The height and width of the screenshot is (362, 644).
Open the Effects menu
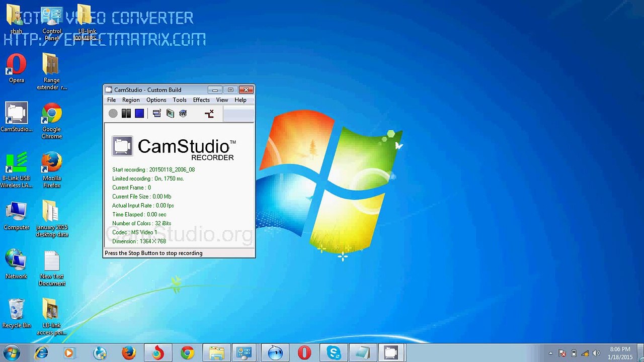pyautogui.click(x=201, y=100)
